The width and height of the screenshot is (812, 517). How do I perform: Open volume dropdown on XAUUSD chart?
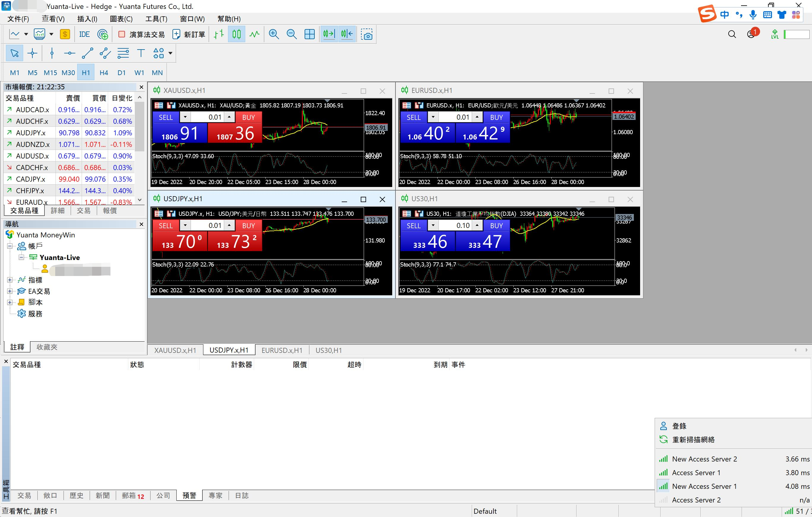pyautogui.click(x=185, y=117)
